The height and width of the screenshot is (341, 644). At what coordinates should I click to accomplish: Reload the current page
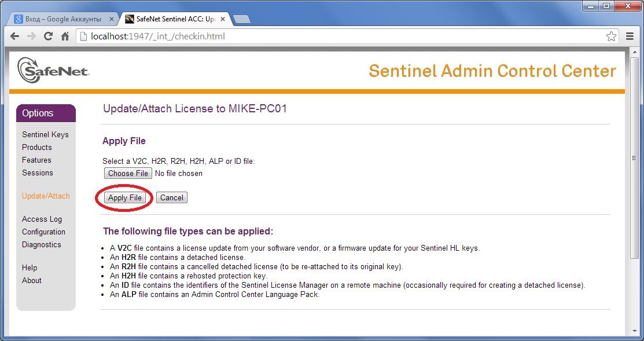point(49,36)
